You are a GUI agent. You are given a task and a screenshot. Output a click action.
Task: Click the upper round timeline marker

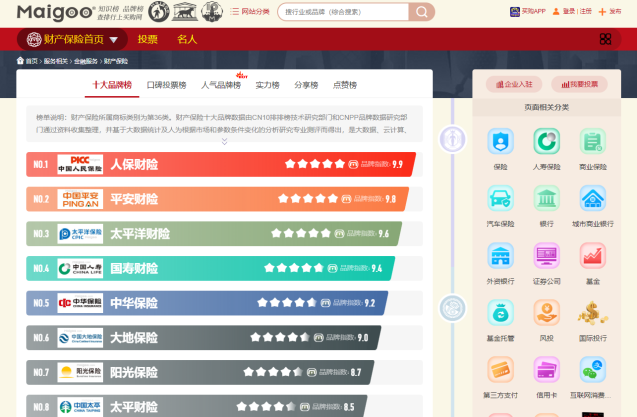(453, 139)
